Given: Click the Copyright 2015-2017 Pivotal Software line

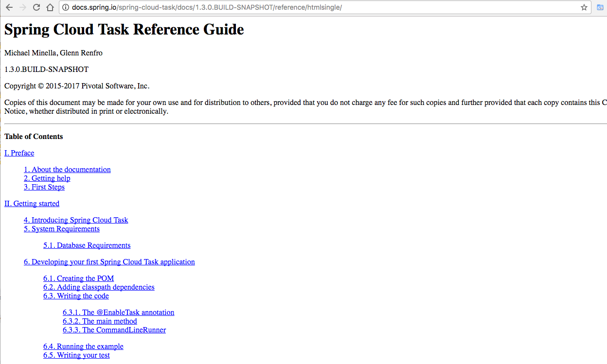Looking at the screenshot, I should (77, 86).
